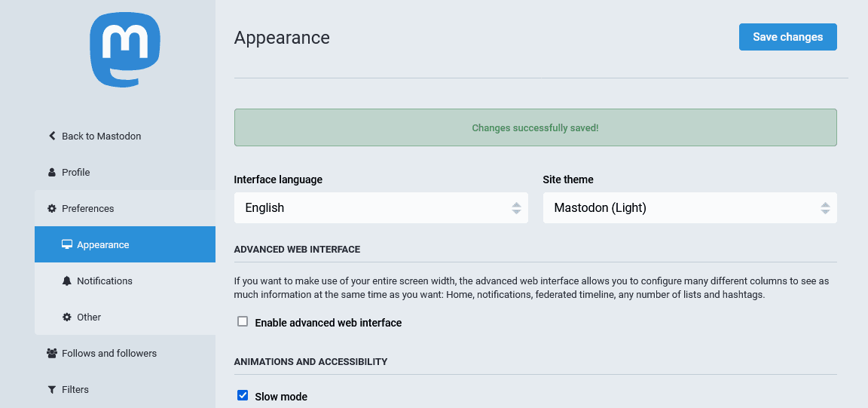Click the Notifications bell icon
This screenshot has width=868, height=408.
[x=67, y=281]
